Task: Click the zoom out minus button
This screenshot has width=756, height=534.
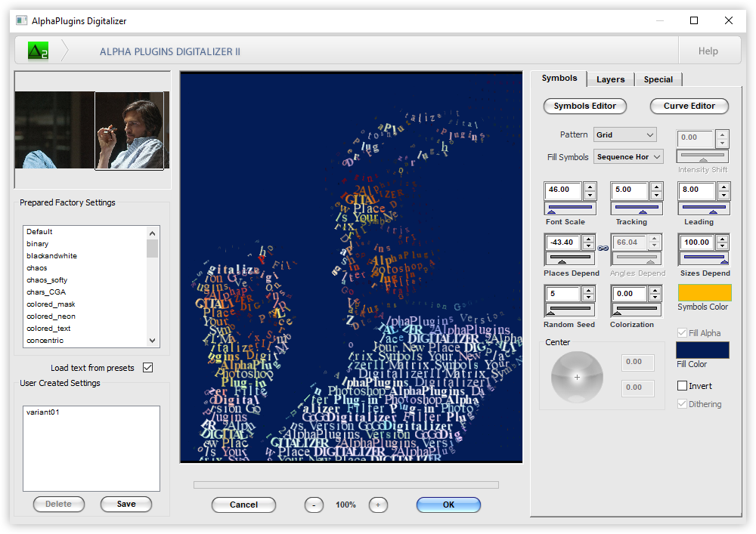Action: coord(314,505)
